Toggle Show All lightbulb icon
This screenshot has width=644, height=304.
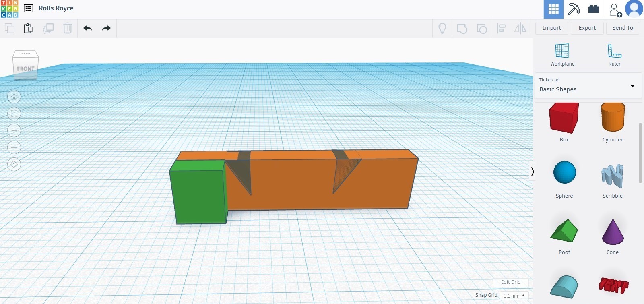click(442, 28)
